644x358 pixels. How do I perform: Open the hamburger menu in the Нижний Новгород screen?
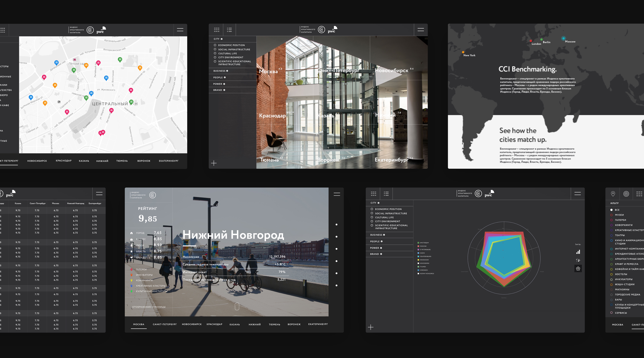point(337,194)
